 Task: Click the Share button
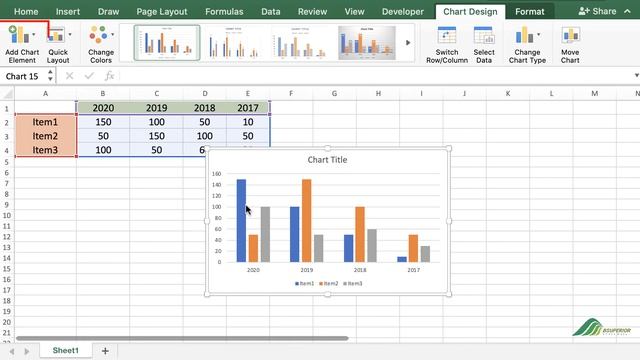tap(597, 11)
